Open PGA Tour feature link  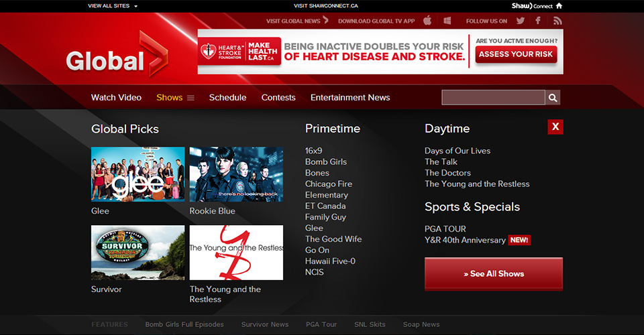(321, 324)
